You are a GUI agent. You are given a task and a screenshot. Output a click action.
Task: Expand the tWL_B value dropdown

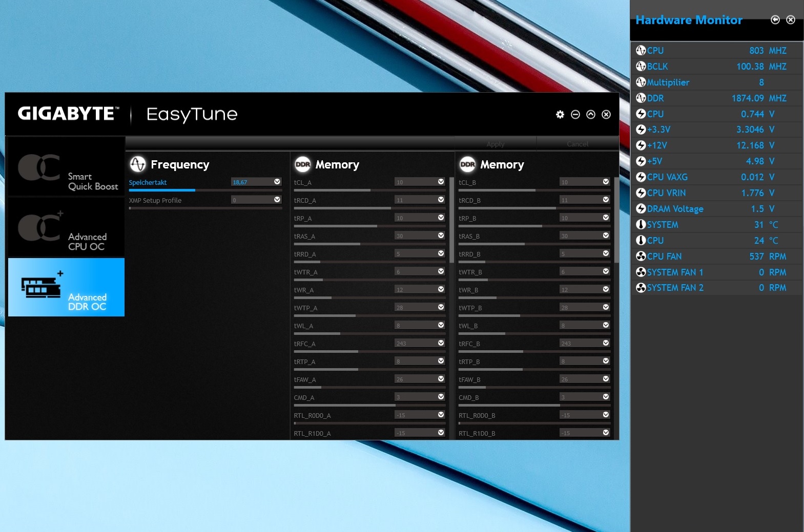point(606,325)
